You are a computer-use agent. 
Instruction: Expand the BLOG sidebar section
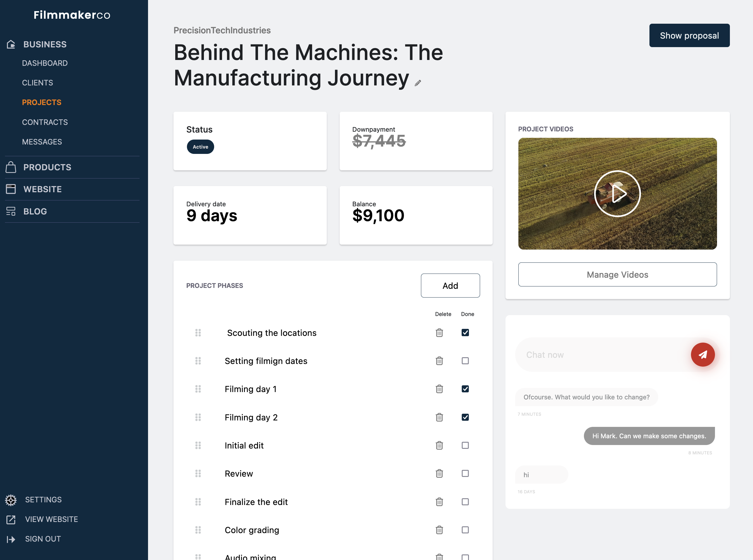click(35, 211)
